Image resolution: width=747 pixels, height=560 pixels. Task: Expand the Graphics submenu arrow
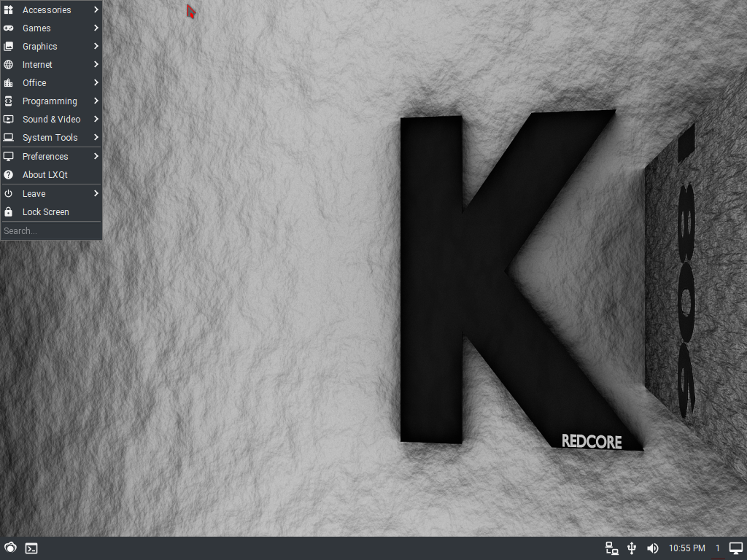point(96,46)
